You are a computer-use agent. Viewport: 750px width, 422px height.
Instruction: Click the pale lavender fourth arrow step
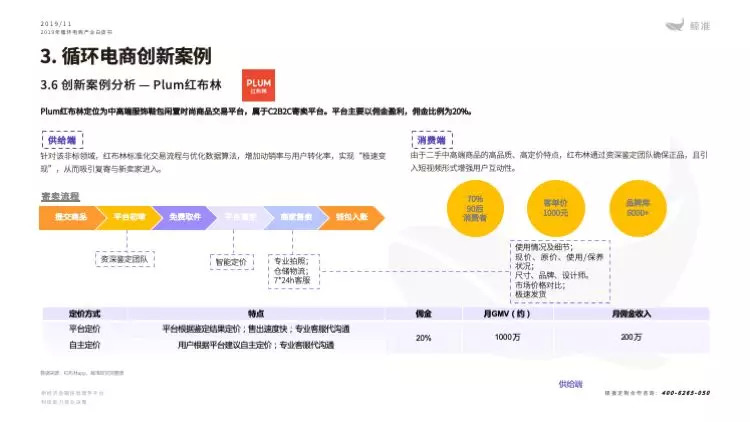tap(240, 217)
